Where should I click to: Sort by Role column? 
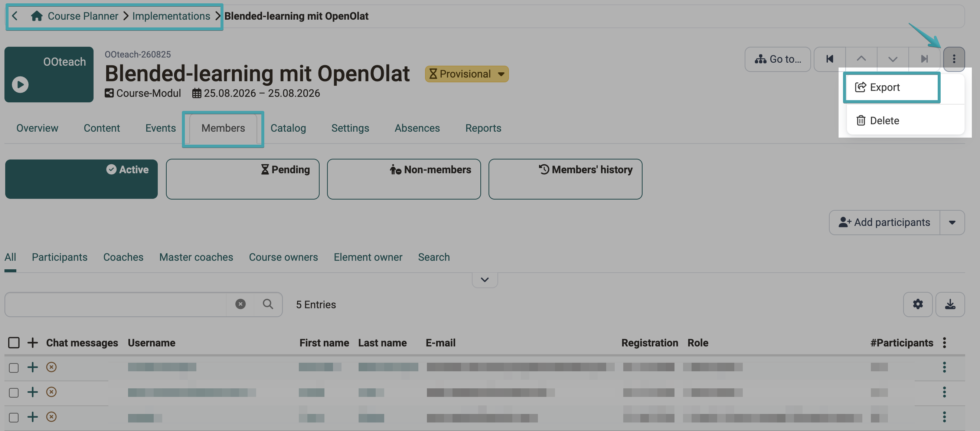[x=698, y=343]
